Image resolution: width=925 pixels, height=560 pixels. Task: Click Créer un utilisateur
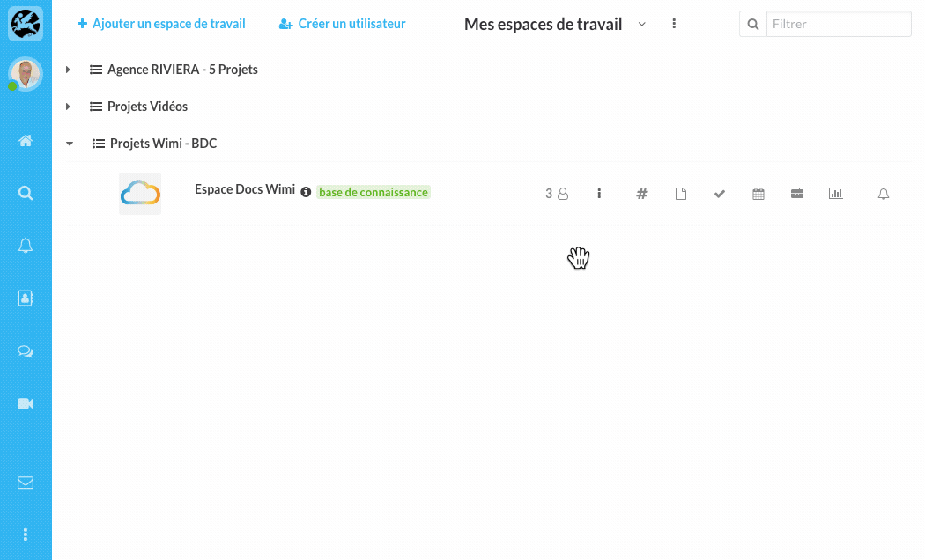pyautogui.click(x=342, y=24)
